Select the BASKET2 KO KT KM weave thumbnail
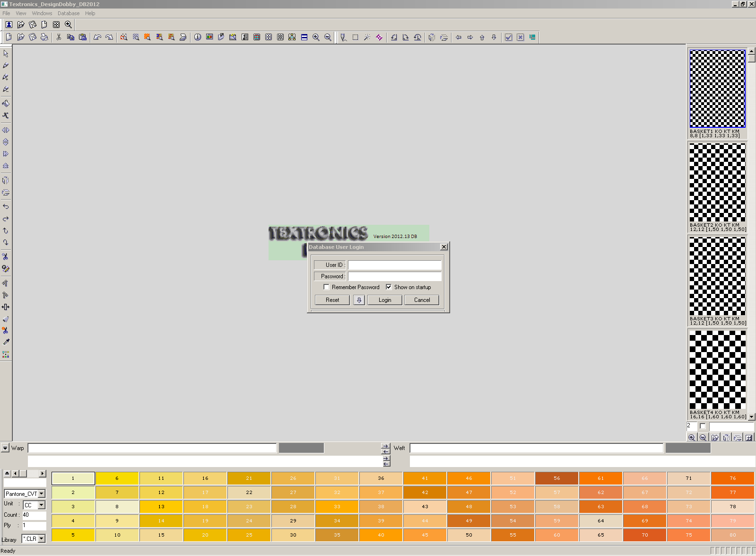Viewport: 756px width, 556px height. [717, 183]
